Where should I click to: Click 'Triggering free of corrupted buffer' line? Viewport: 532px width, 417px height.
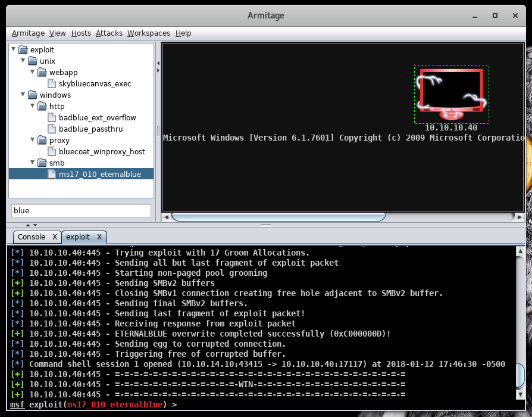148,354
